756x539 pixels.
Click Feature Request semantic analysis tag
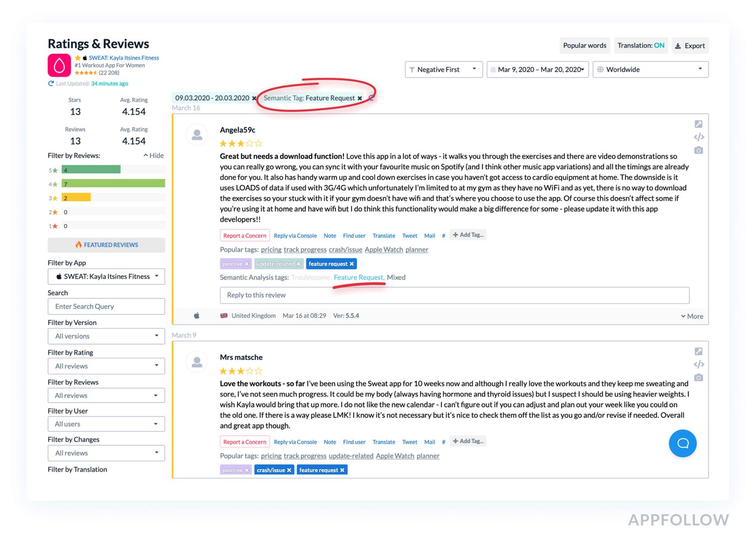359,277
